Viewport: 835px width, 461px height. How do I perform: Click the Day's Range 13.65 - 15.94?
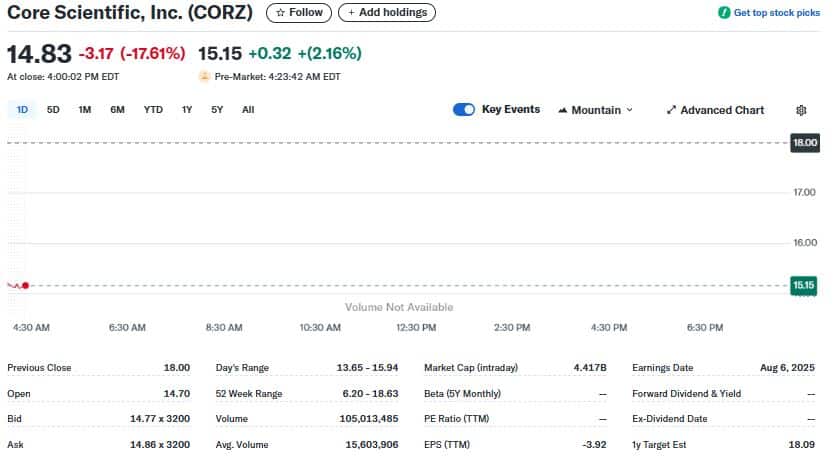[x=367, y=368]
